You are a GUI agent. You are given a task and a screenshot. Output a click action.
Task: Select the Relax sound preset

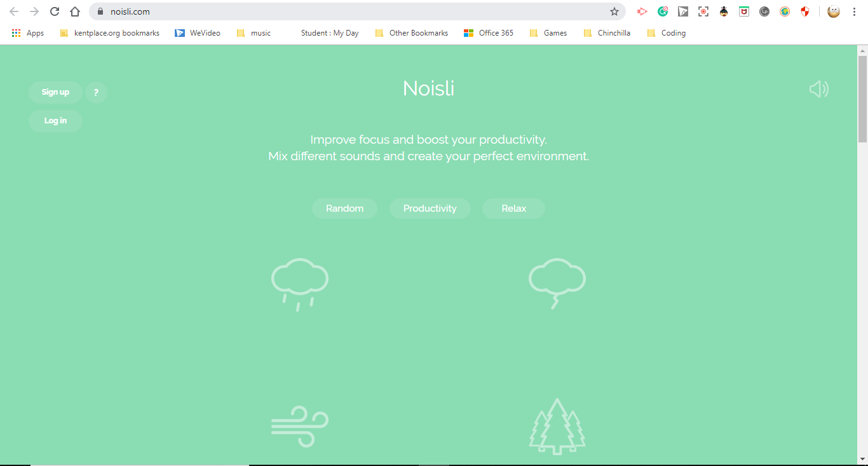click(x=513, y=209)
